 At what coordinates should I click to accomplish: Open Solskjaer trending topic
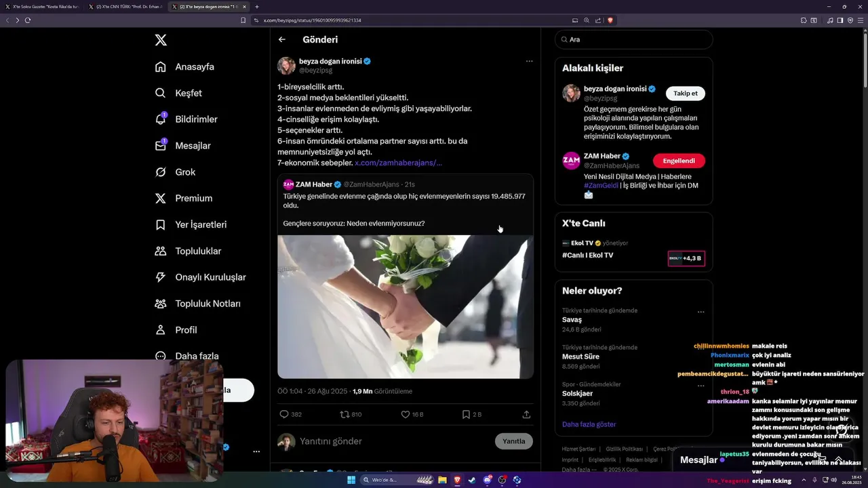tap(578, 394)
